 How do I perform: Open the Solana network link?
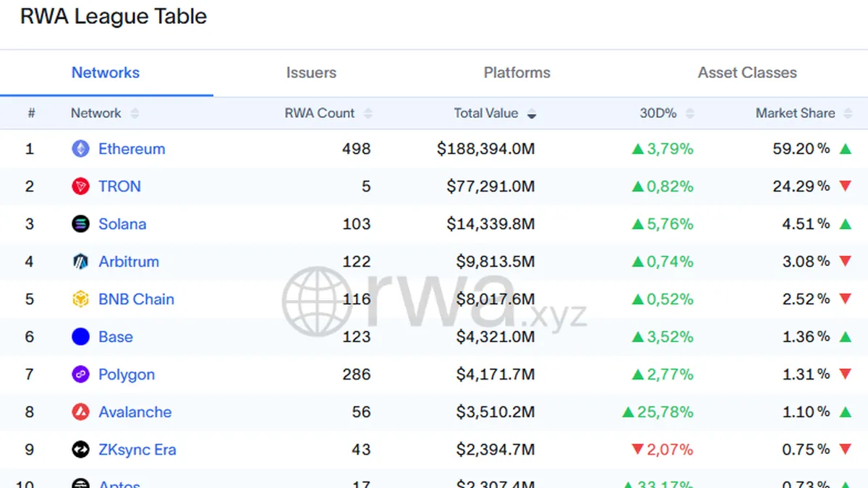(x=122, y=224)
